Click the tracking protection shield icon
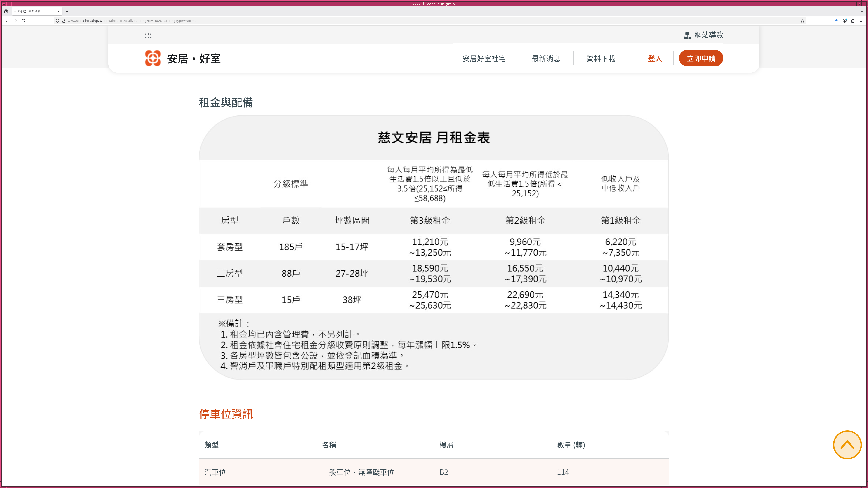868x488 pixels. click(57, 21)
